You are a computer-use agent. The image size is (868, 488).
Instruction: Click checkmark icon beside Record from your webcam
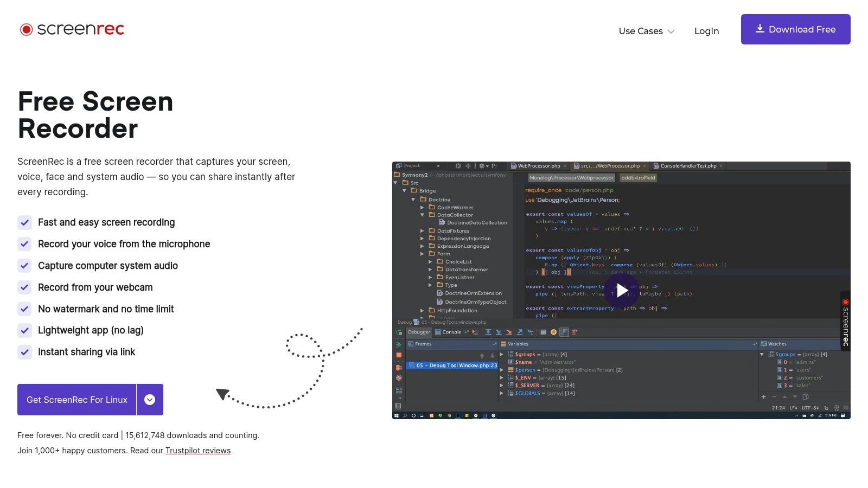24,287
